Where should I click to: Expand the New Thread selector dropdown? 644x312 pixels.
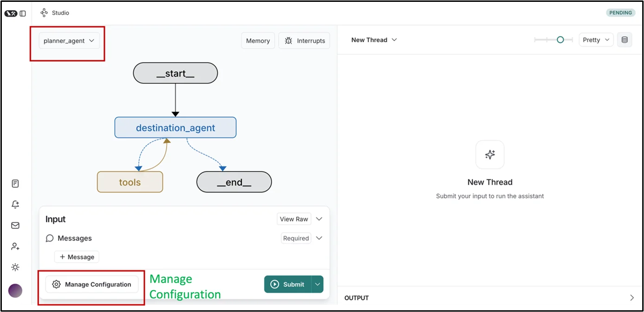374,40
